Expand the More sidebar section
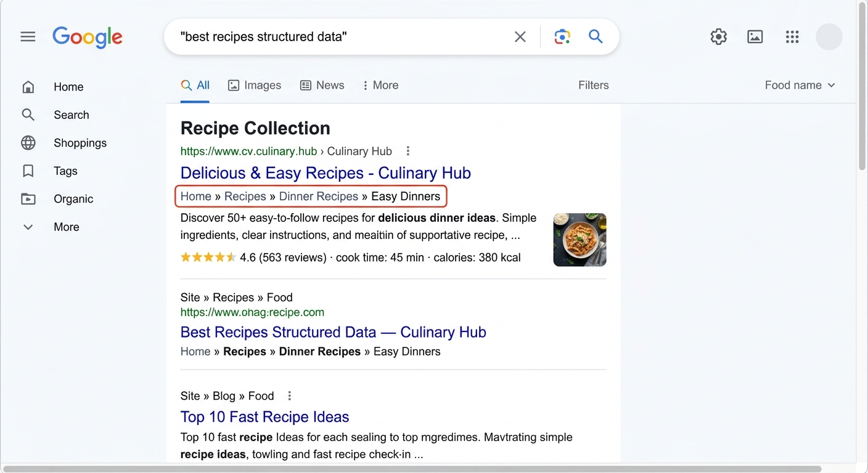868x473 pixels. [66, 227]
